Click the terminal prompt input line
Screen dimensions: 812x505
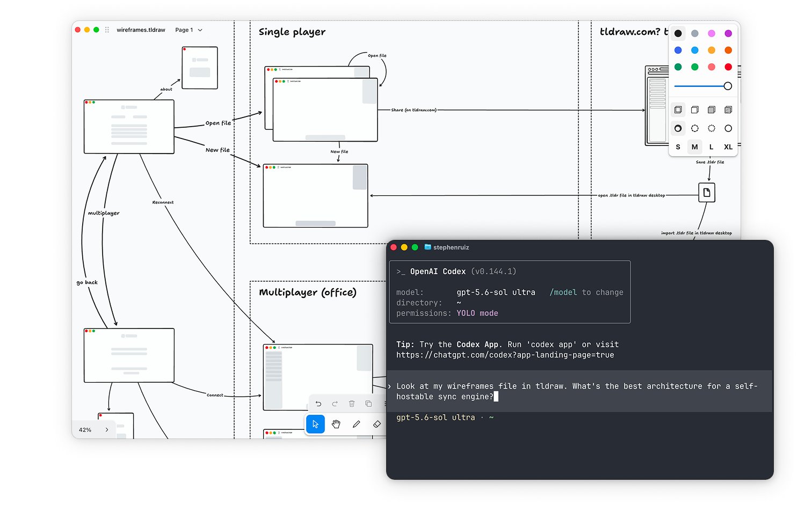[579, 391]
